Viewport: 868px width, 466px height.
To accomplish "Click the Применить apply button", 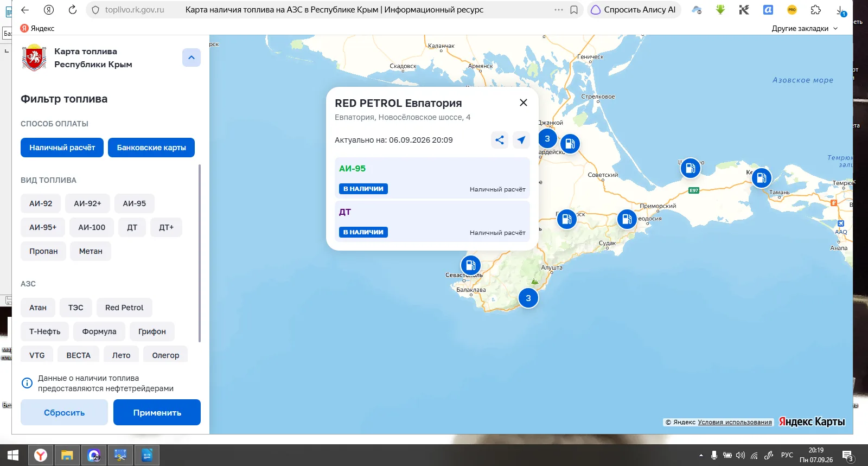I will tap(157, 412).
